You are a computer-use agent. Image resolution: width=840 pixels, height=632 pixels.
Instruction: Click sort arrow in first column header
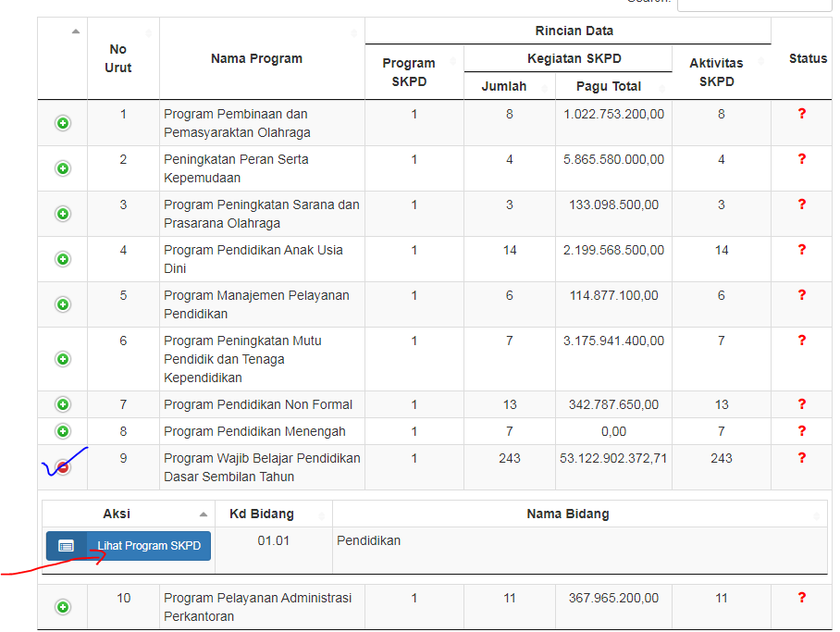(76, 31)
